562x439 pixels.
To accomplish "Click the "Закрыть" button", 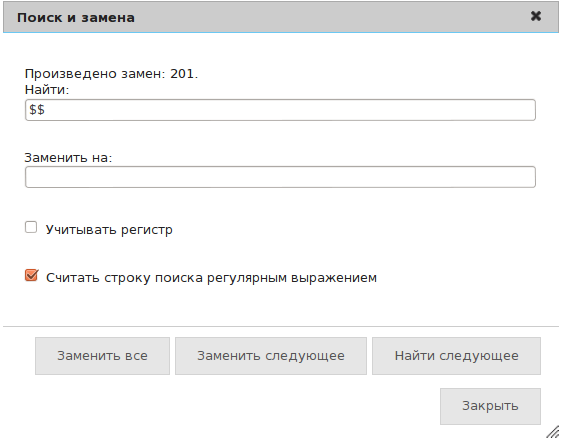I will tap(490, 406).
